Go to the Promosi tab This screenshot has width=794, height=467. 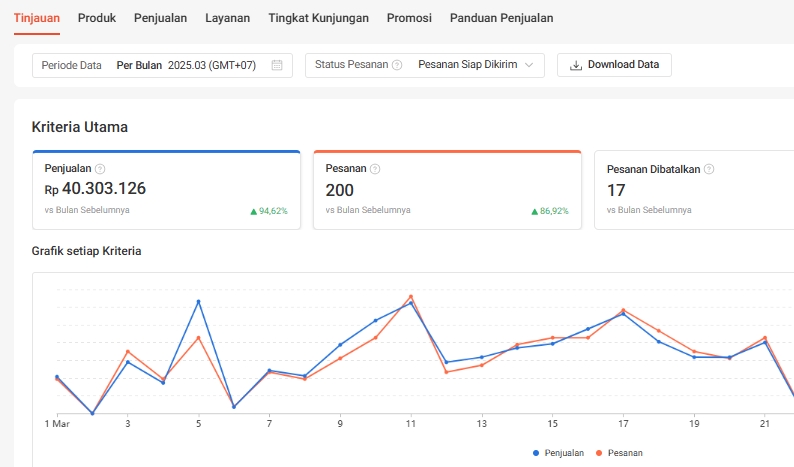[x=409, y=18]
